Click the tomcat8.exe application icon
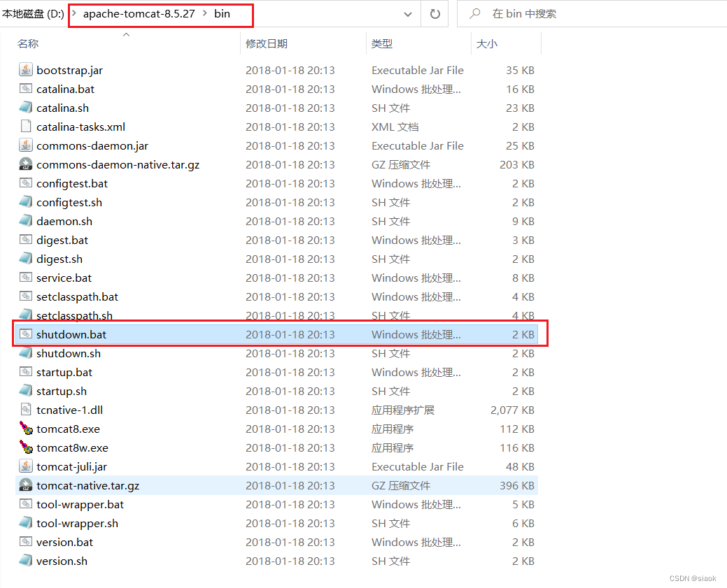The height and width of the screenshot is (588, 727). tap(26, 428)
